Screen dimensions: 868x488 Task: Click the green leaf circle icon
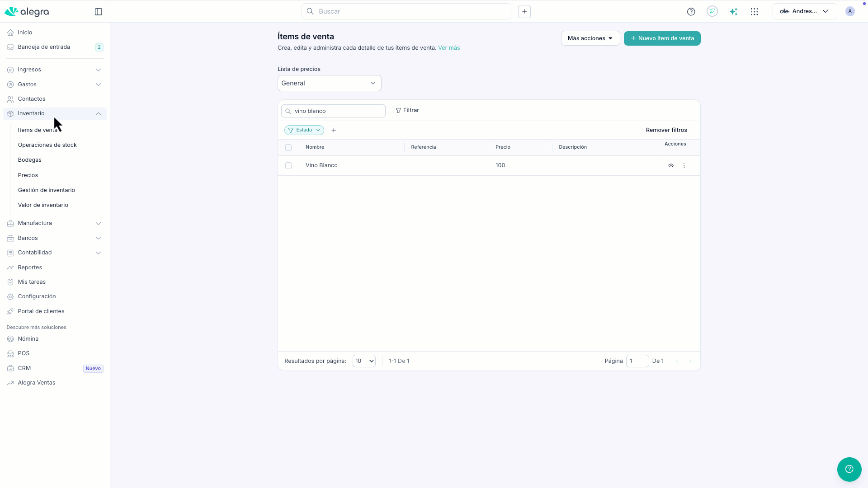click(712, 11)
